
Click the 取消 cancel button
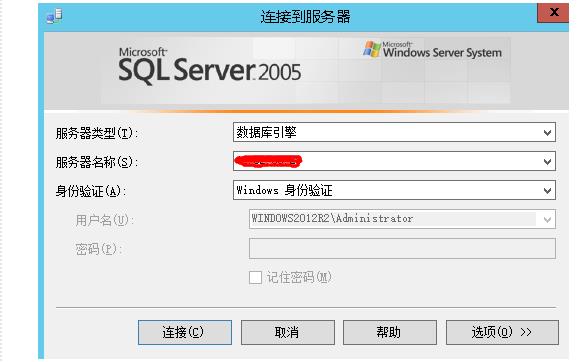287,332
